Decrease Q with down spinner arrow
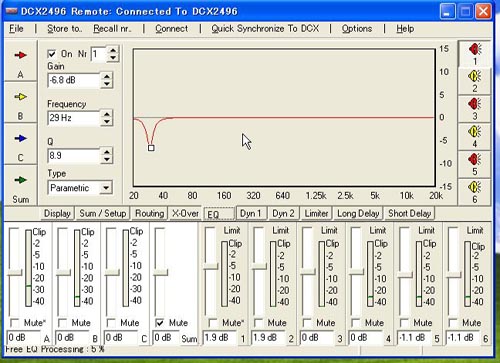Image resolution: width=500 pixels, height=363 pixels. tap(107, 159)
